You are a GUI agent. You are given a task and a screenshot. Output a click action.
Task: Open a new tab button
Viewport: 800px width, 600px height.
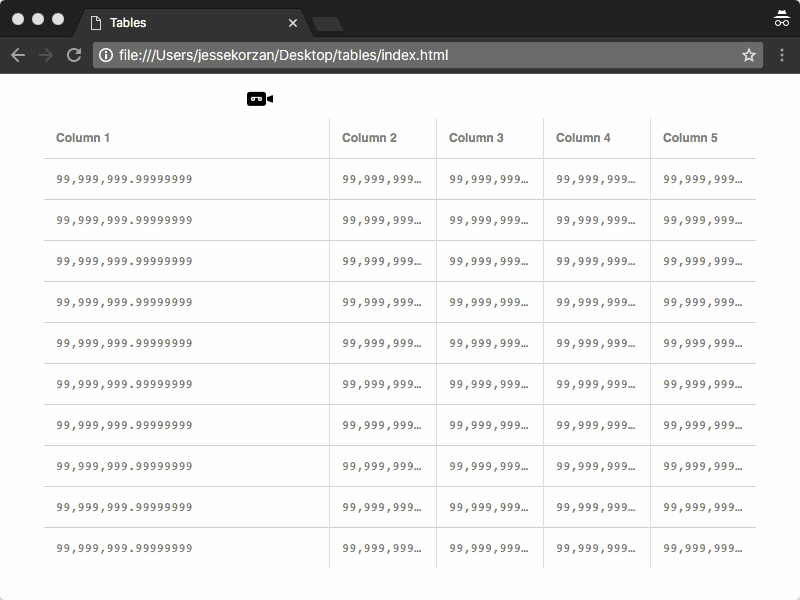(327, 23)
